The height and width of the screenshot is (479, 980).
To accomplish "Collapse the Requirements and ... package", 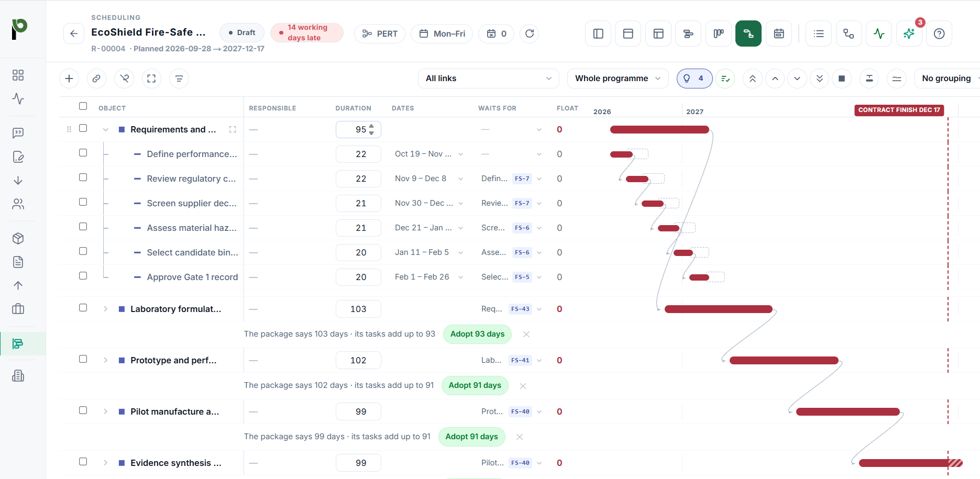I will point(106,130).
